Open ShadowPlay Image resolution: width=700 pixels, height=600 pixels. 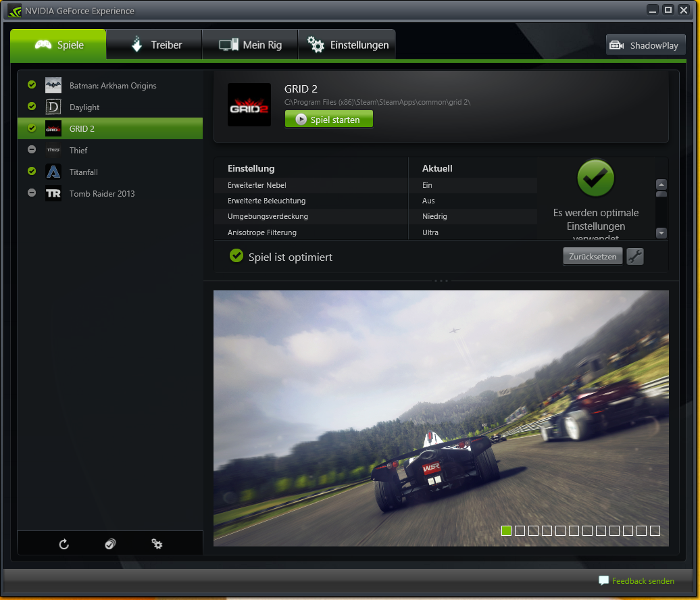pos(645,45)
